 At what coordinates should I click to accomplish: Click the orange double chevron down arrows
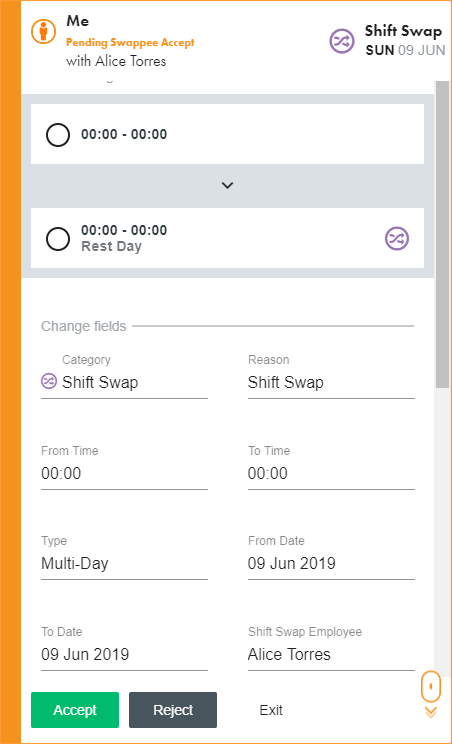(x=431, y=712)
